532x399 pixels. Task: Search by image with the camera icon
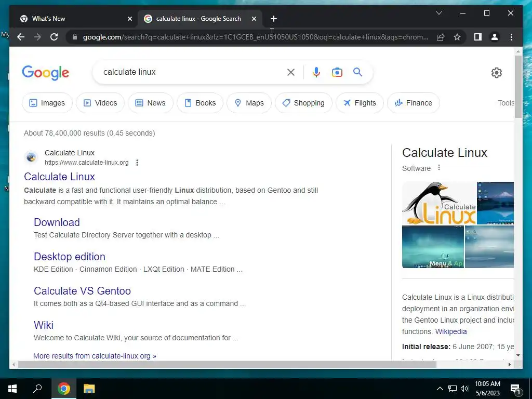click(337, 72)
